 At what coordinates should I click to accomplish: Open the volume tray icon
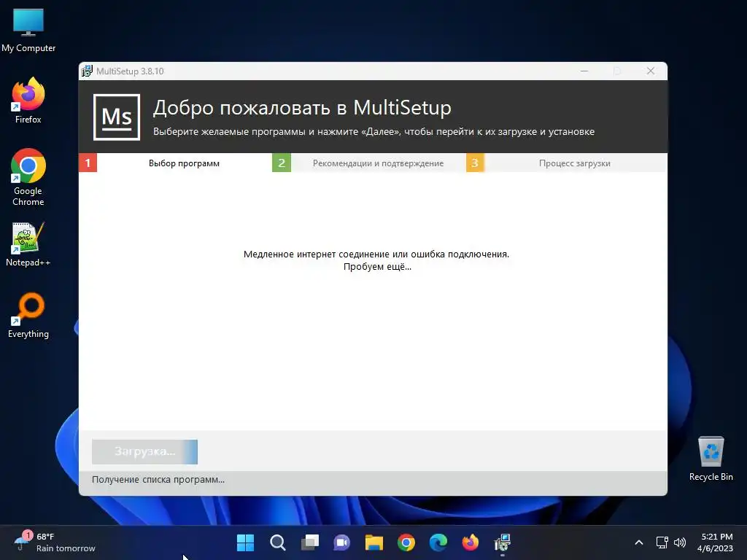coord(680,542)
